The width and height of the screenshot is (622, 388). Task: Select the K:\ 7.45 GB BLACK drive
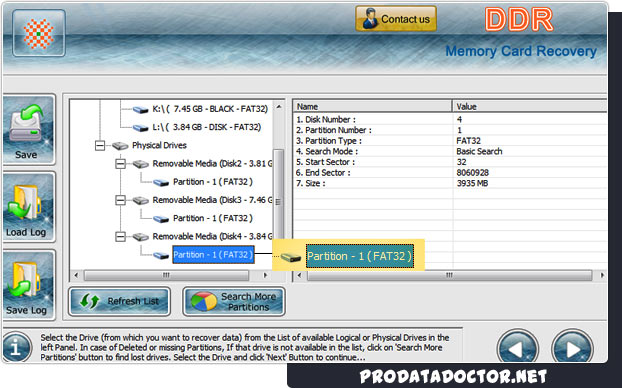click(210, 109)
